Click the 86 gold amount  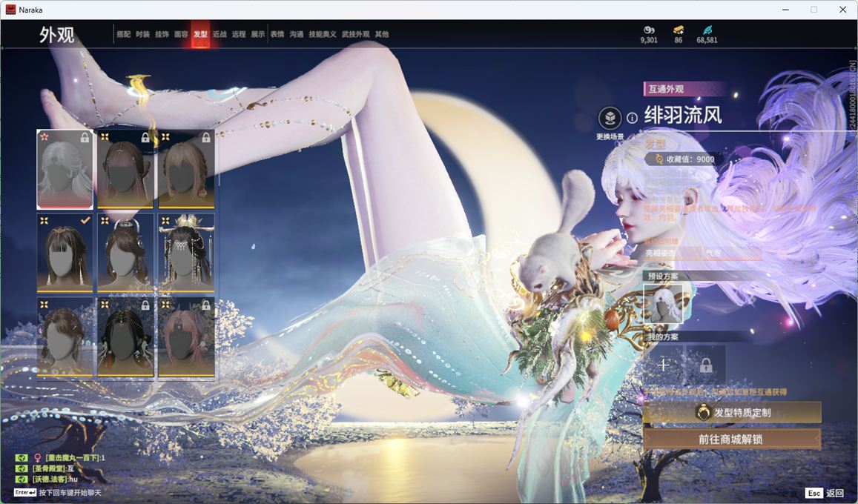click(679, 40)
